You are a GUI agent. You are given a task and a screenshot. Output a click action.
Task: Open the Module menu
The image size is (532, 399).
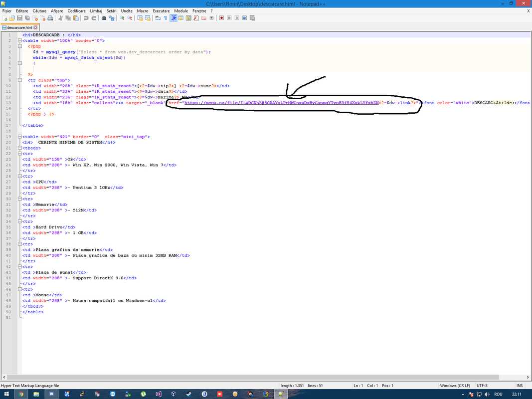point(181,11)
